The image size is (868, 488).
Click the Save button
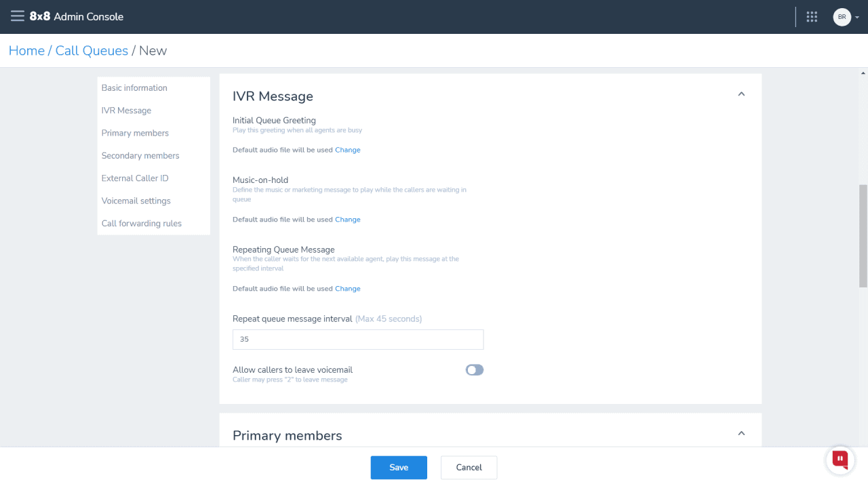point(399,468)
